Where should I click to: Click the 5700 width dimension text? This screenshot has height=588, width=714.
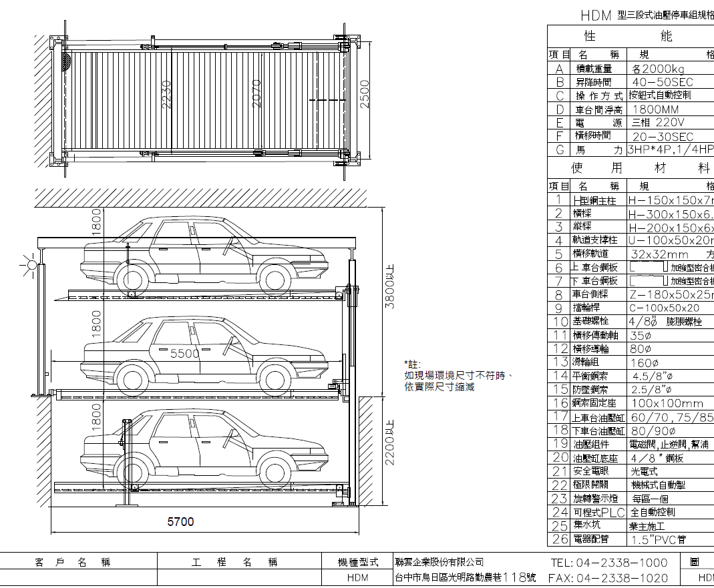click(x=180, y=521)
